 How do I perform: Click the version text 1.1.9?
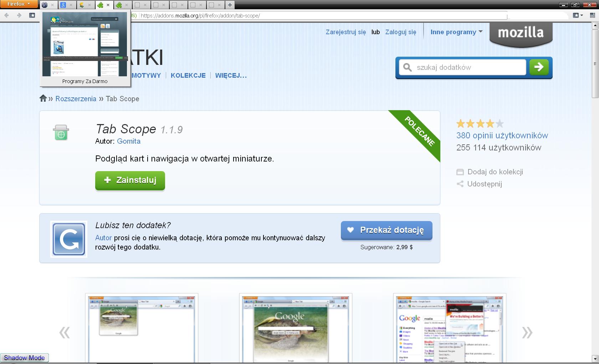[x=171, y=130]
